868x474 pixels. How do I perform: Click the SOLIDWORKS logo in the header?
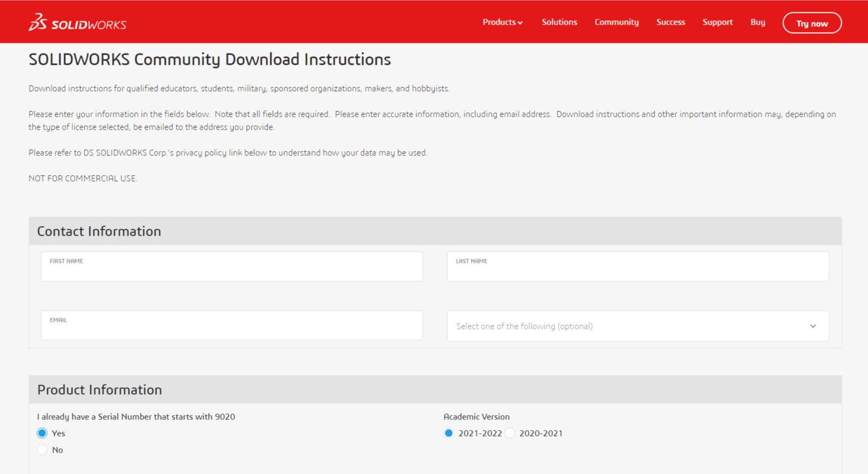click(78, 22)
